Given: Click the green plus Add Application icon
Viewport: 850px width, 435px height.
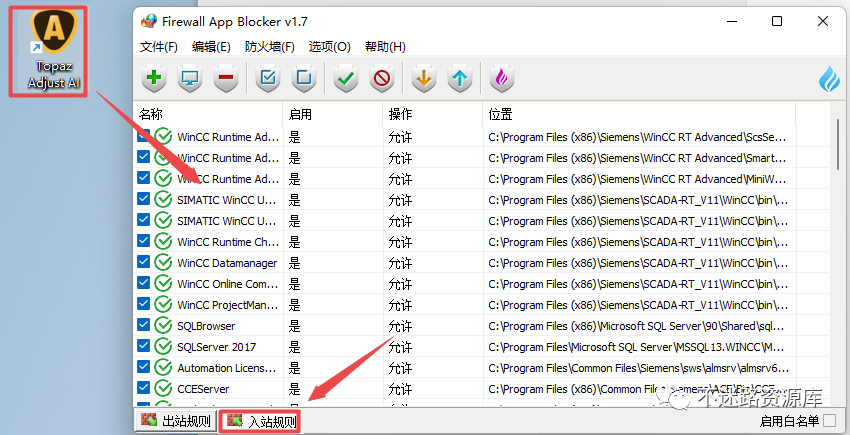Looking at the screenshot, I should [154, 79].
